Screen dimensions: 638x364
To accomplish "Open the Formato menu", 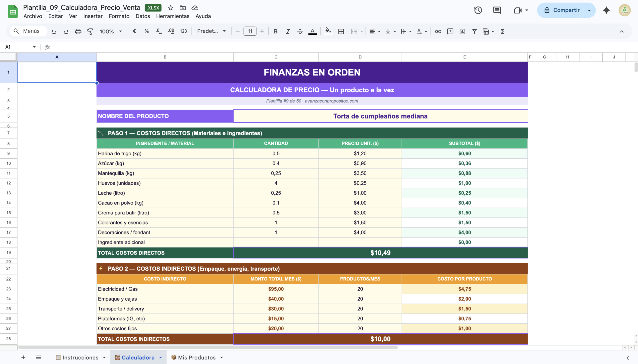I will pyautogui.click(x=119, y=16).
